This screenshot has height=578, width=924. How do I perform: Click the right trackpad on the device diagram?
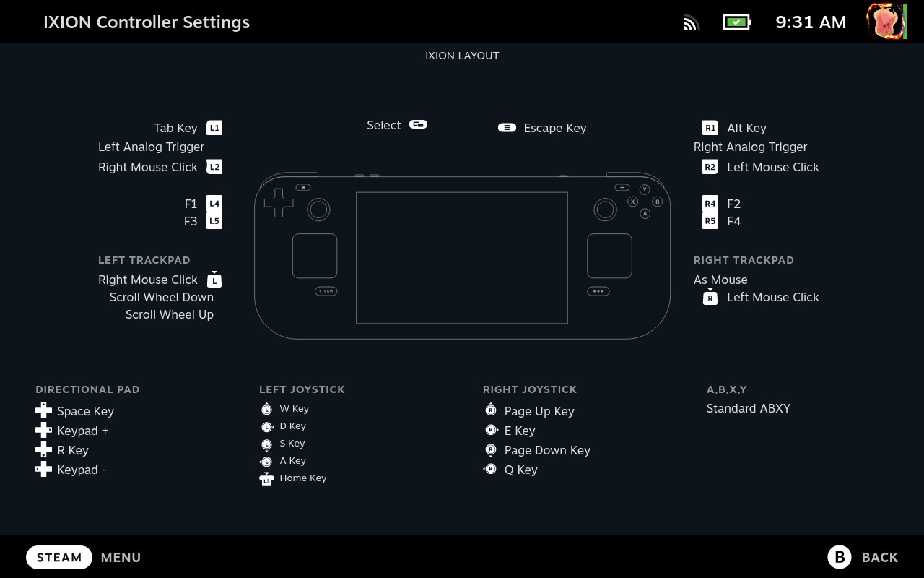pyautogui.click(x=609, y=256)
